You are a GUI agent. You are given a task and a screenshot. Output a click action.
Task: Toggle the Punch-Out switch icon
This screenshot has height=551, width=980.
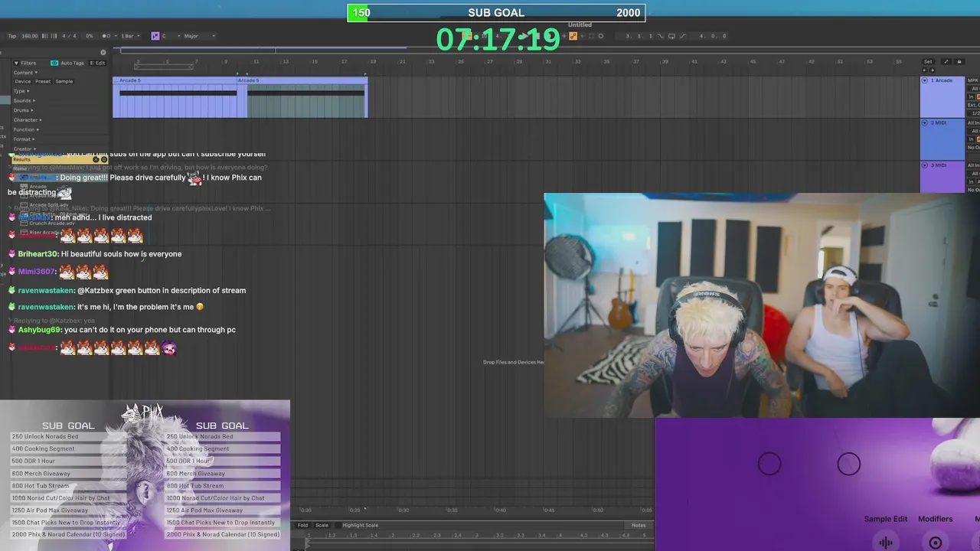[x=683, y=36]
